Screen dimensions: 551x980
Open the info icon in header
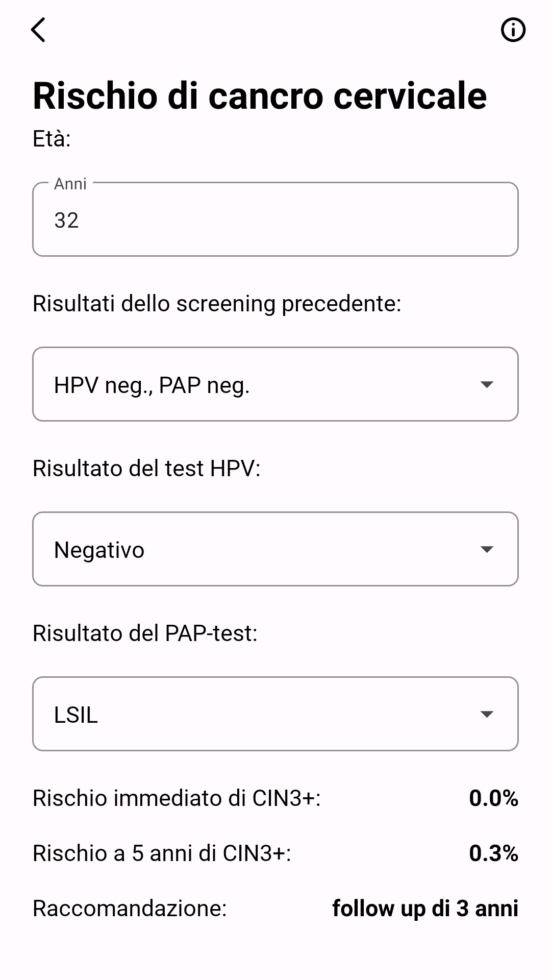point(513,30)
